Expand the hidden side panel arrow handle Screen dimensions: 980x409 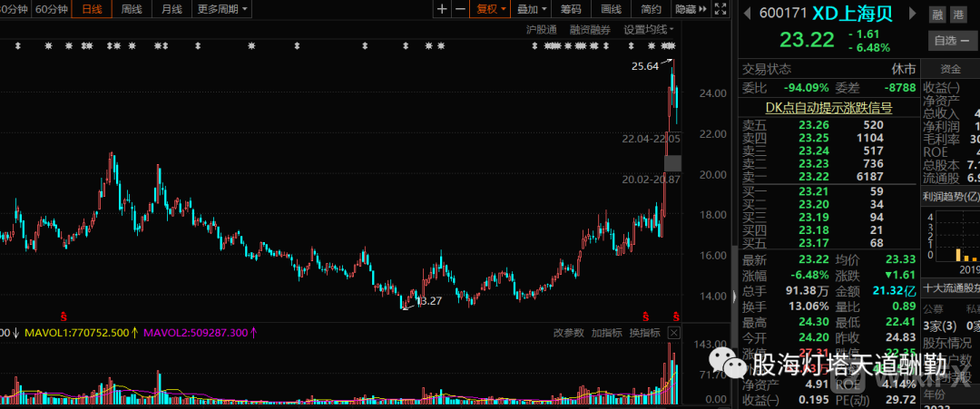click(735, 297)
